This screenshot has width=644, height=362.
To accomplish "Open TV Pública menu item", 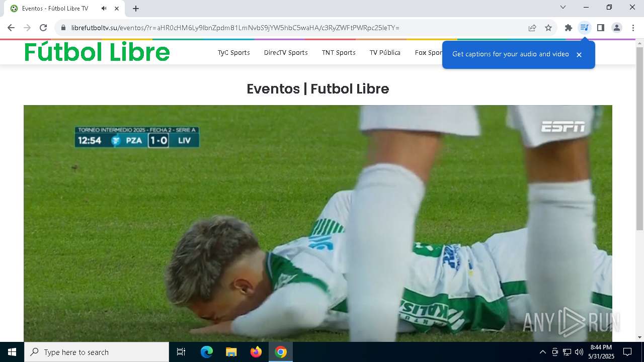I will pos(385,52).
